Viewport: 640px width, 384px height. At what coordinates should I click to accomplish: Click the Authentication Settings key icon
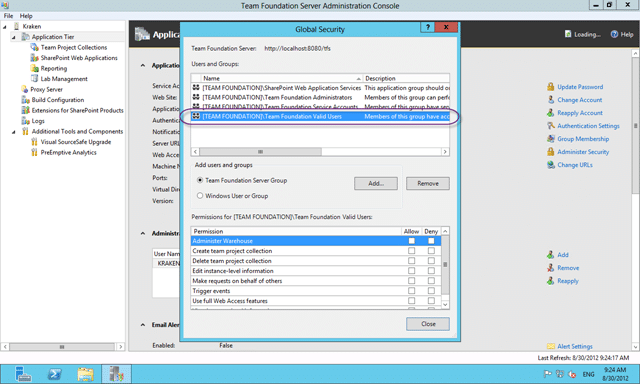(x=551, y=126)
